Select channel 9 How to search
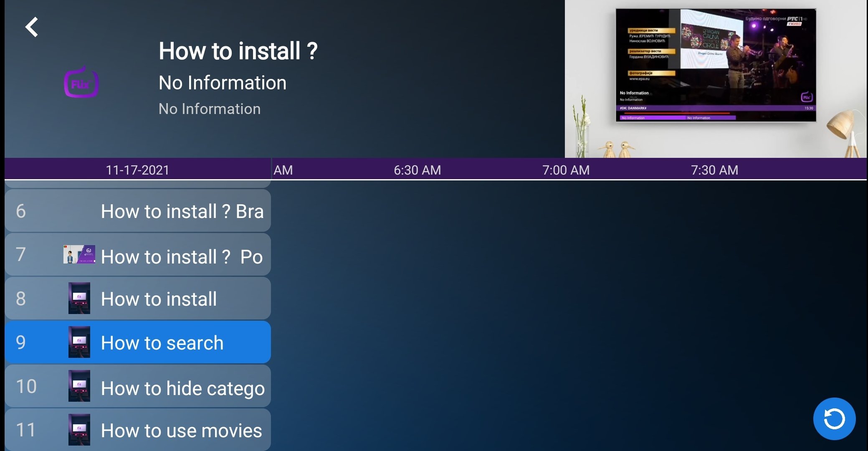The image size is (868, 451). (x=138, y=342)
